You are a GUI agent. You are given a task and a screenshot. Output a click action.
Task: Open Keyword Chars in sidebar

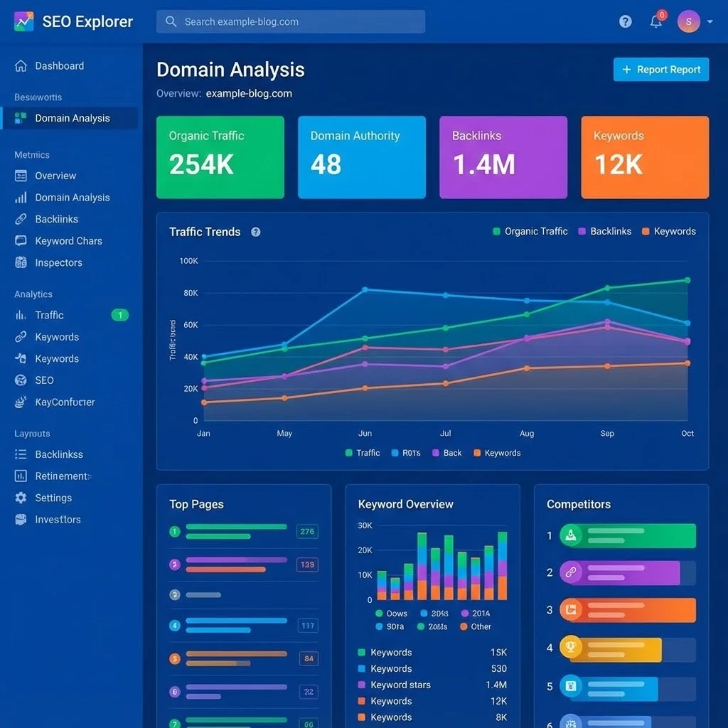[68, 241]
